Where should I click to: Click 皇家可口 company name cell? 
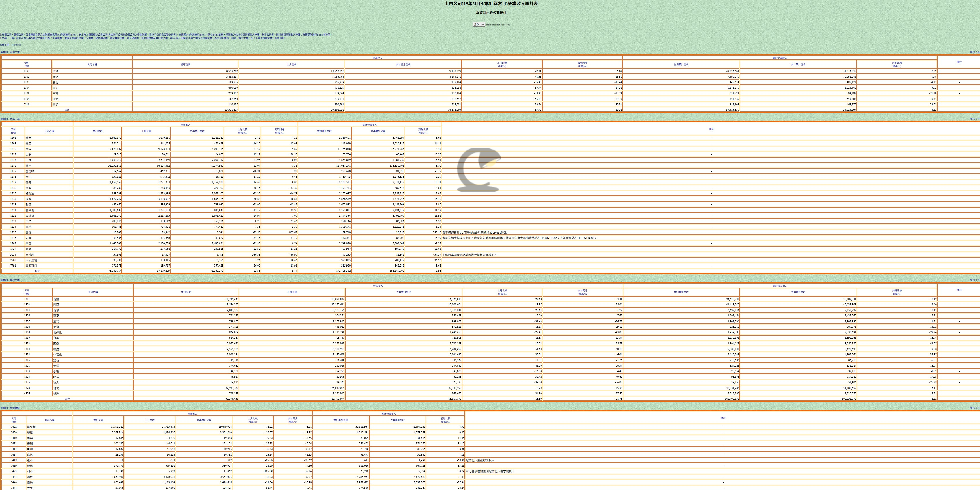pos(31,266)
